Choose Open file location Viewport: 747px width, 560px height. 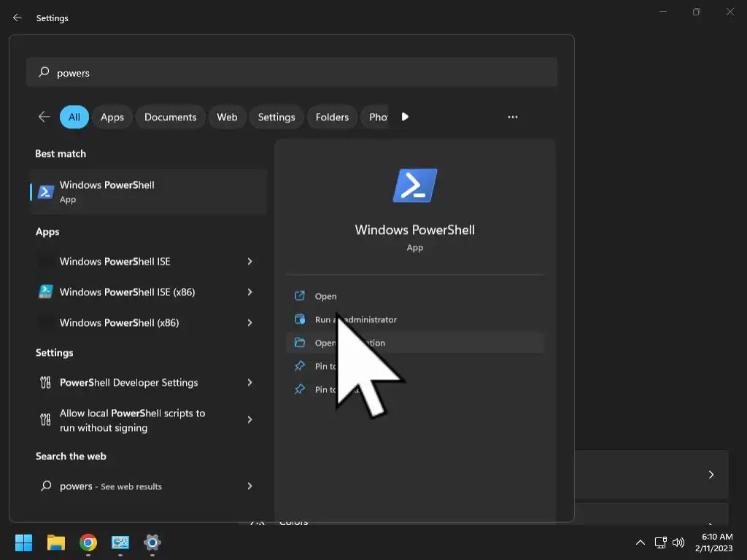click(415, 343)
